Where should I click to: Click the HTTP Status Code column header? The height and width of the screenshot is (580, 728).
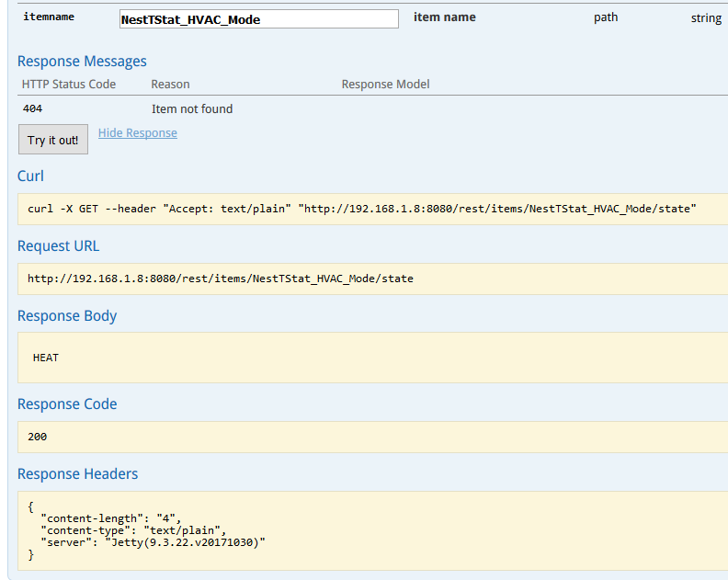tap(69, 84)
